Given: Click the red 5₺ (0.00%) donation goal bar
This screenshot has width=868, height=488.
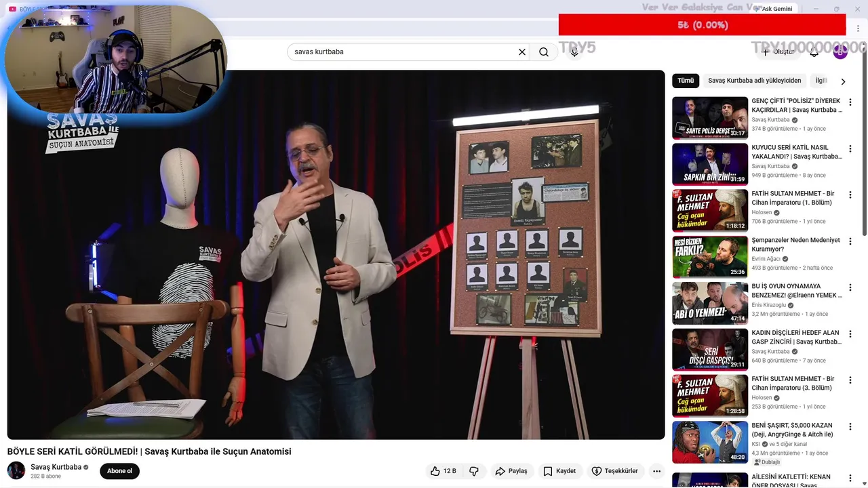Looking at the screenshot, I should [702, 25].
